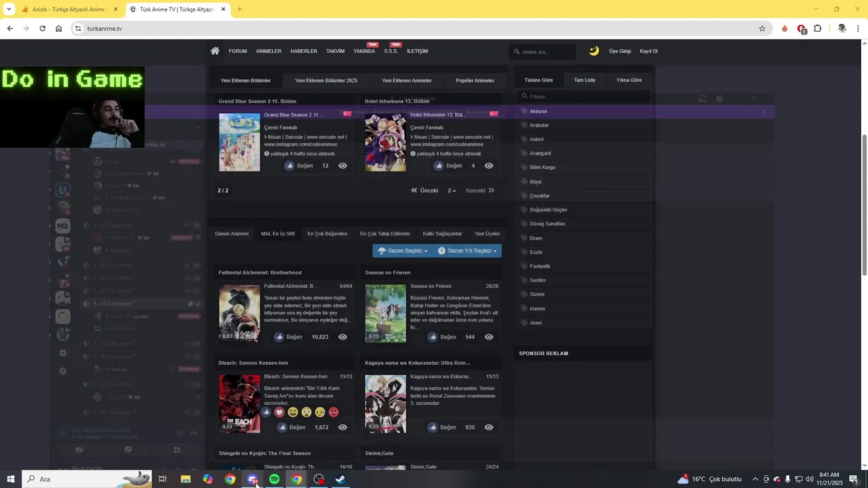Pick the laughing emoji reaction on Bleach
This screenshot has height=488, width=868.
pos(293,412)
